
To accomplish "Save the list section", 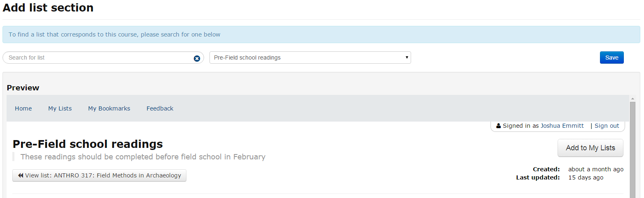I will click(x=611, y=58).
